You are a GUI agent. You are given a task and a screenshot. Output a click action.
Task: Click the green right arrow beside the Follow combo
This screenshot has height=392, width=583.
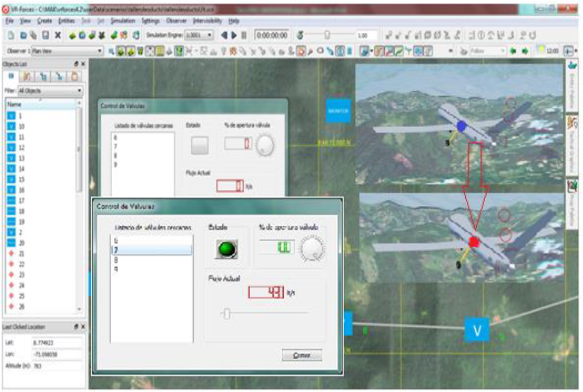click(x=525, y=51)
